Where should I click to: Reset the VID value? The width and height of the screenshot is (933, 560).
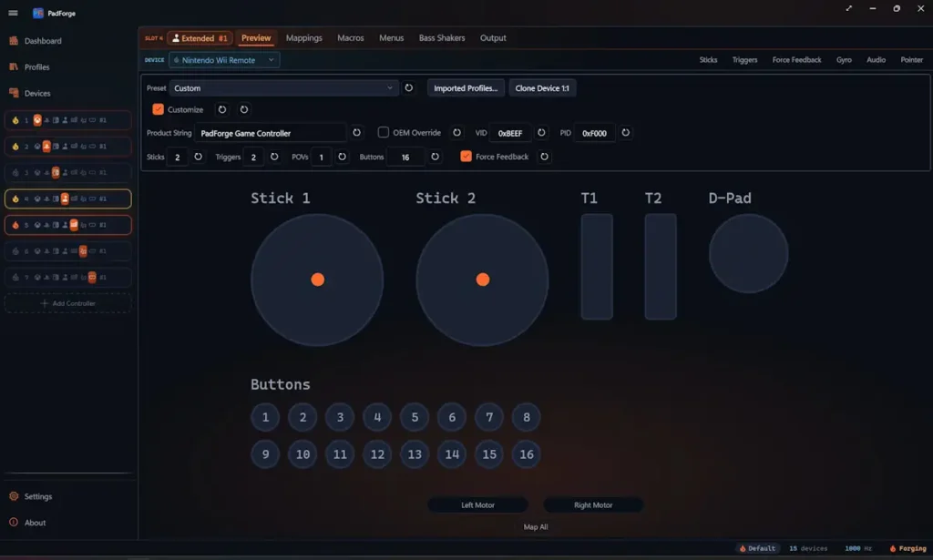[541, 133]
